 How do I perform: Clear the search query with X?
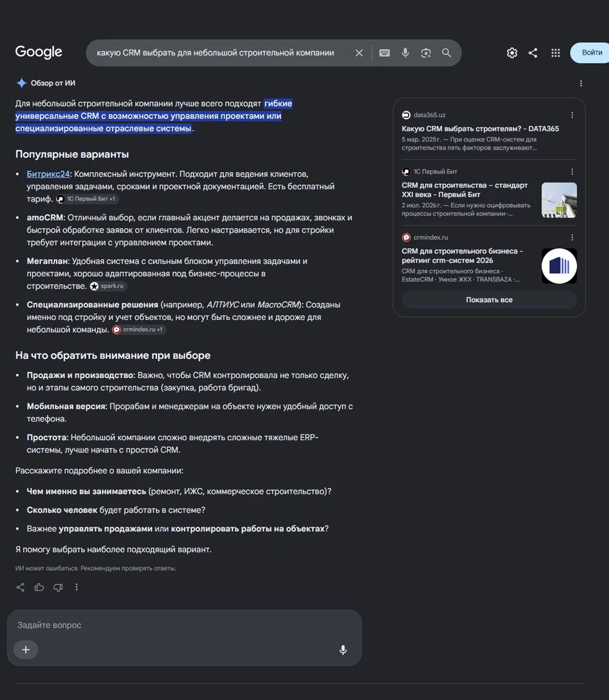(x=359, y=53)
